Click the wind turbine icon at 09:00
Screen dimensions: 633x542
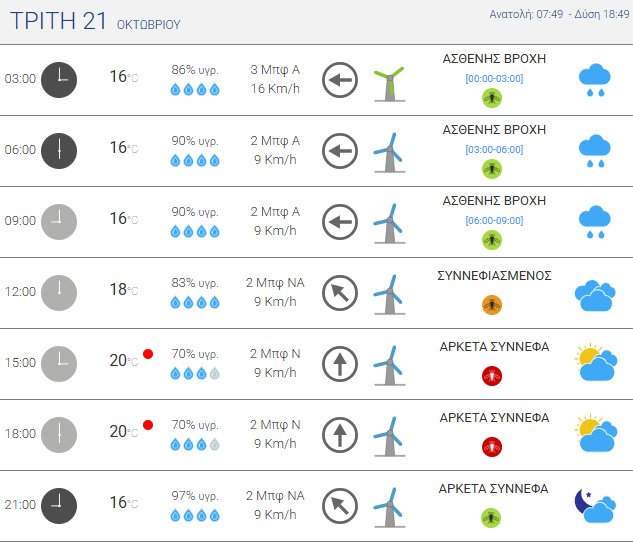tap(389, 222)
